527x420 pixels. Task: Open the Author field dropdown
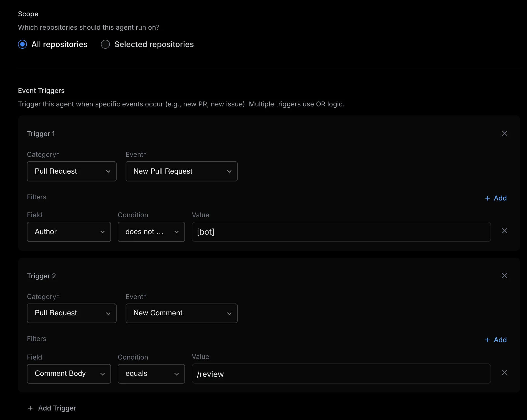[69, 232]
